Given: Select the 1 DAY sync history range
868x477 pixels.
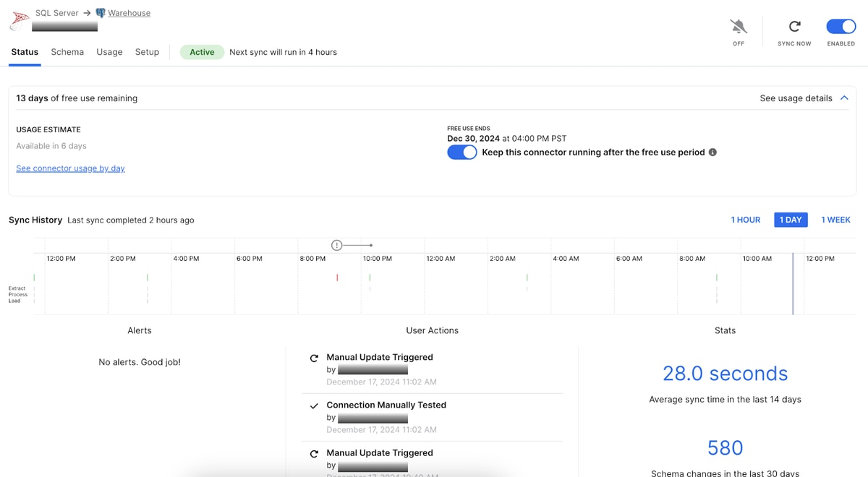Looking at the screenshot, I should [790, 220].
